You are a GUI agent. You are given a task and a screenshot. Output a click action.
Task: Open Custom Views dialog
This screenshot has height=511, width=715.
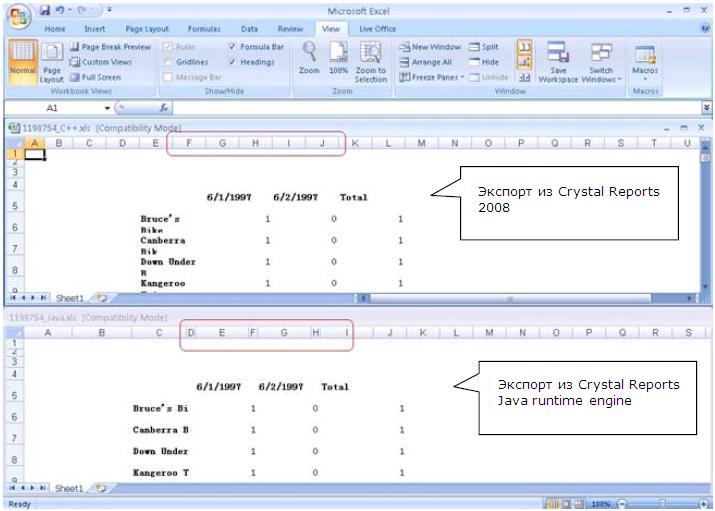pos(101,62)
